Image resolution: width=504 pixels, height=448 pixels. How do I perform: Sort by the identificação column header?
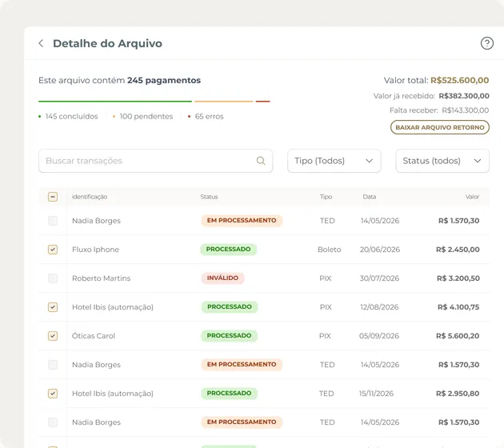tap(90, 197)
